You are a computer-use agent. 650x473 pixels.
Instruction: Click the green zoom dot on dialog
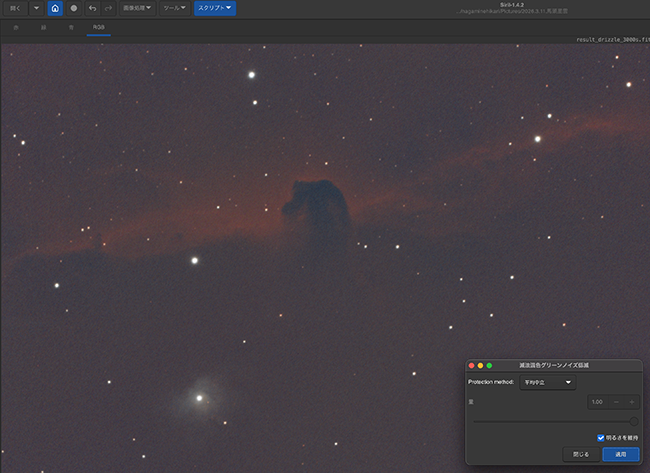tap(490, 365)
